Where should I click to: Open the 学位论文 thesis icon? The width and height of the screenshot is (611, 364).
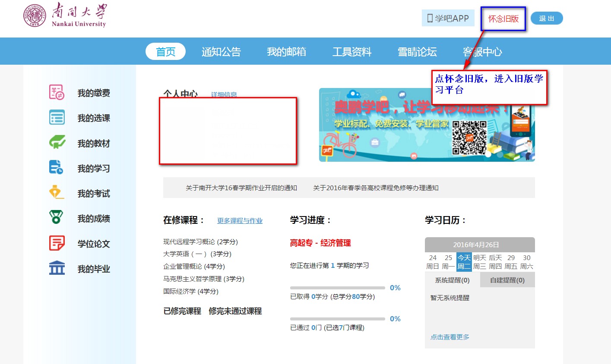click(x=57, y=243)
